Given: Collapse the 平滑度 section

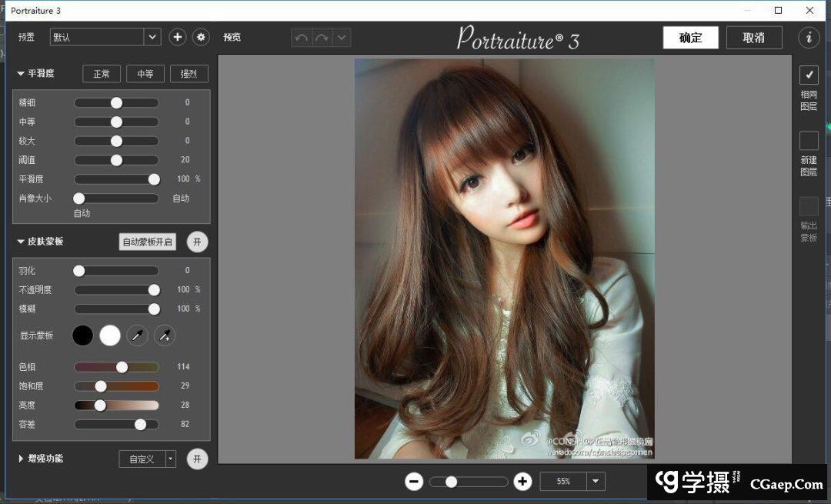Looking at the screenshot, I should [x=22, y=74].
